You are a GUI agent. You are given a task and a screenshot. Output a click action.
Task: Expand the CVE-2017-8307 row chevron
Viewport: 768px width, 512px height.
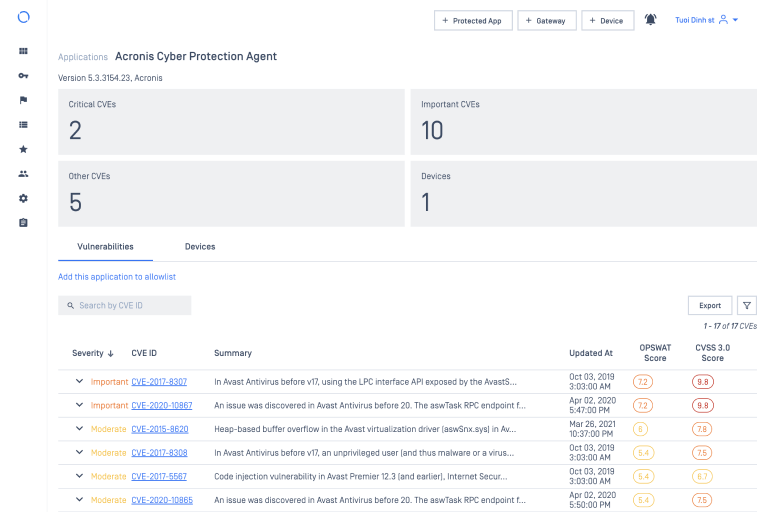(80, 381)
